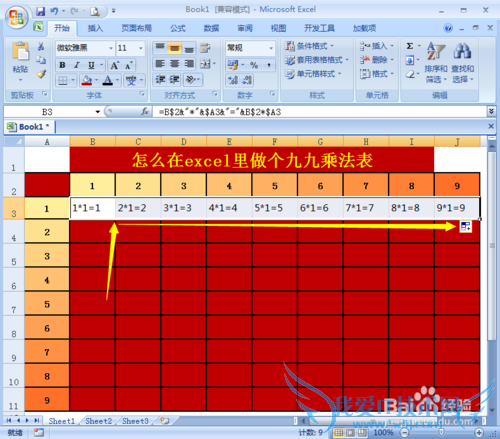Undo the last action

pyautogui.click(x=54, y=12)
